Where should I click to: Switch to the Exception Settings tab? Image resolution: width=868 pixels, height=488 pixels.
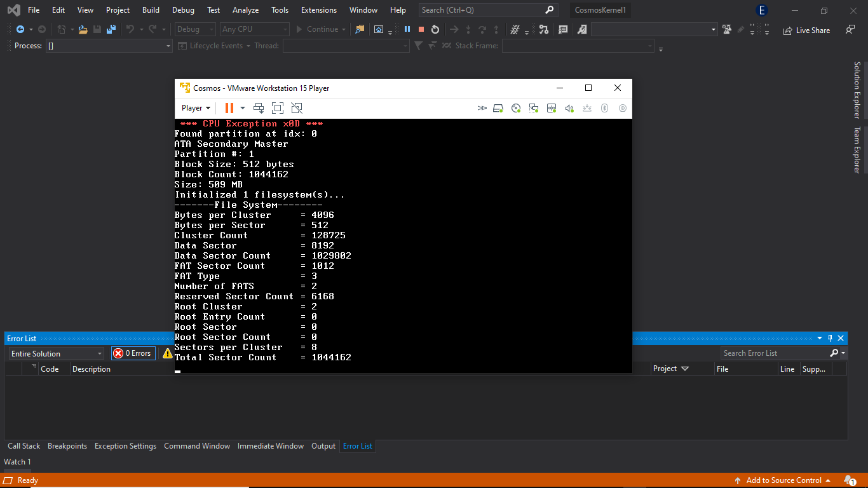point(125,446)
